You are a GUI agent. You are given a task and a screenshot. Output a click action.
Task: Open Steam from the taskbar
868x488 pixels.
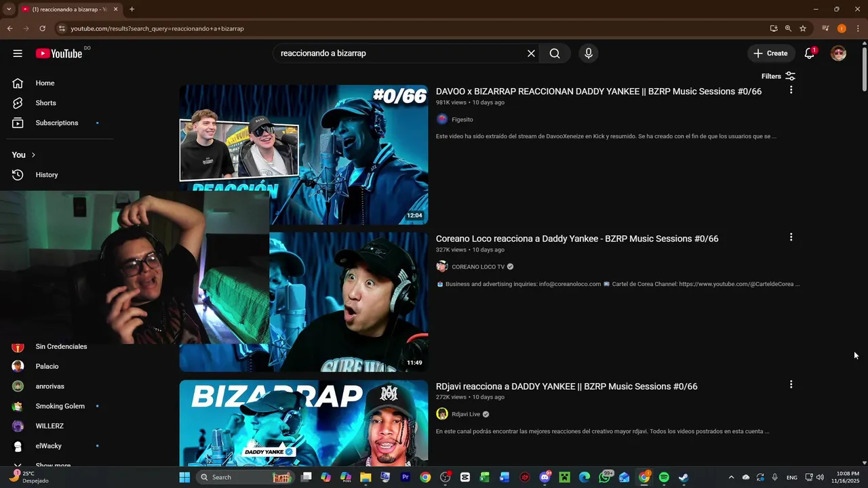pyautogui.click(x=684, y=477)
